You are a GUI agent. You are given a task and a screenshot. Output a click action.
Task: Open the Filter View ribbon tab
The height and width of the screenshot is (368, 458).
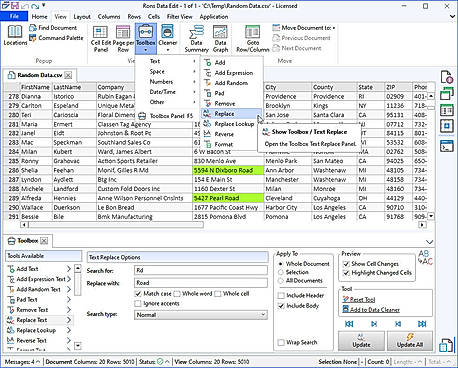pyautogui.click(x=179, y=16)
